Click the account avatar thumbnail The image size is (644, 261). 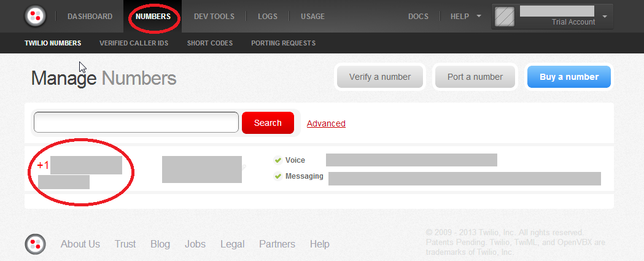click(505, 17)
